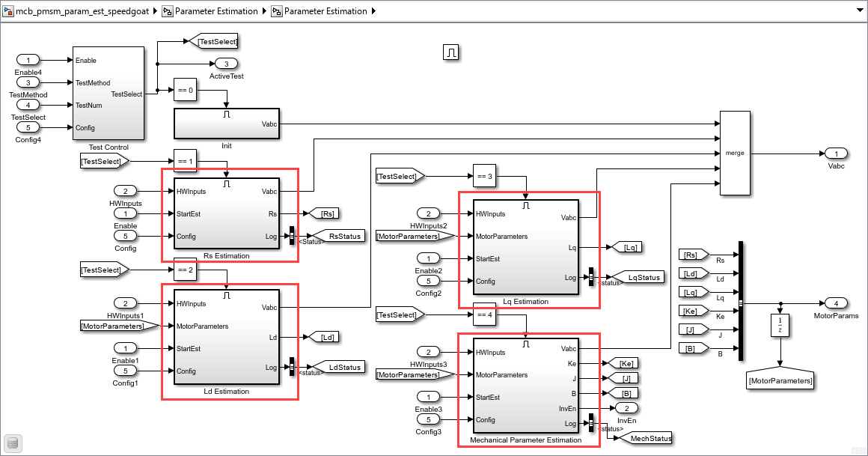Go to mcb_pmsm_param_est_speedgoat breadcrumb

(x=82, y=11)
